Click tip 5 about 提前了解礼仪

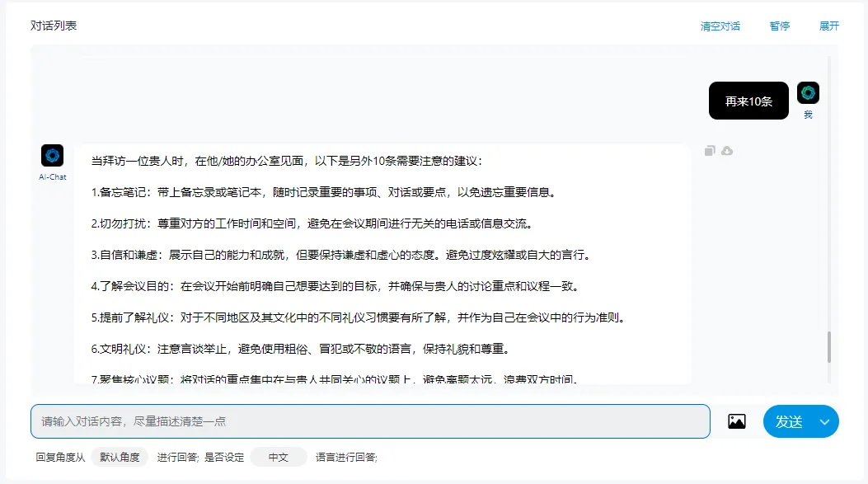(x=358, y=317)
